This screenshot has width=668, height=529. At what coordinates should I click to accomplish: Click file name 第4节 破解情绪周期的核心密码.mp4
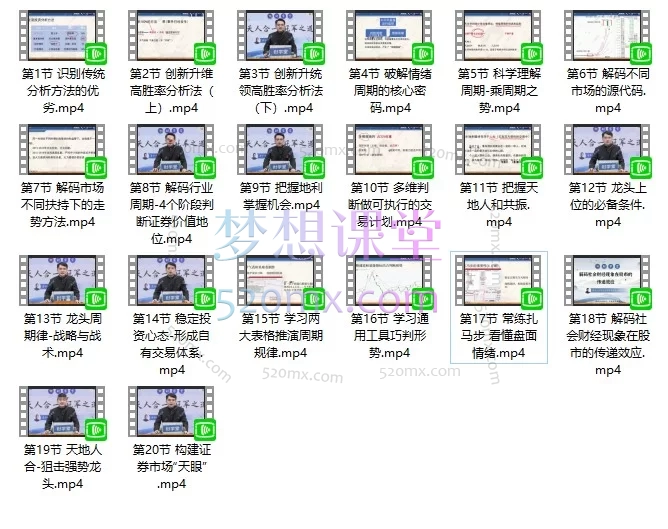click(x=389, y=91)
